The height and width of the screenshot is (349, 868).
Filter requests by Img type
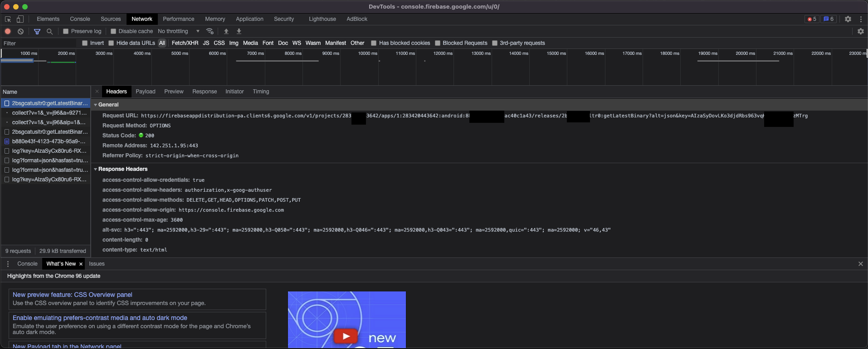coord(234,43)
